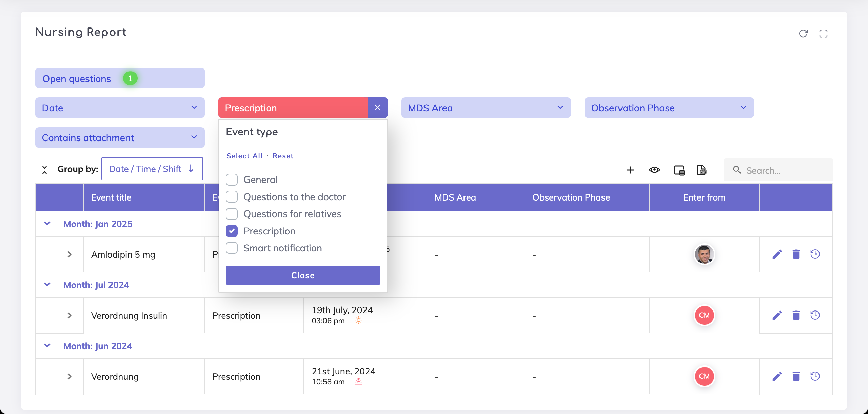
Task: Export report with the PDF icon
Action: point(702,170)
